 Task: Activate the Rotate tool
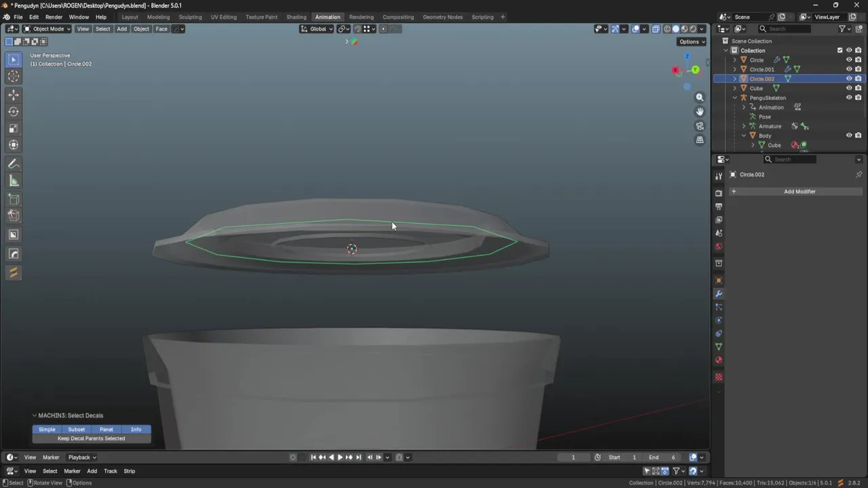pyautogui.click(x=14, y=112)
